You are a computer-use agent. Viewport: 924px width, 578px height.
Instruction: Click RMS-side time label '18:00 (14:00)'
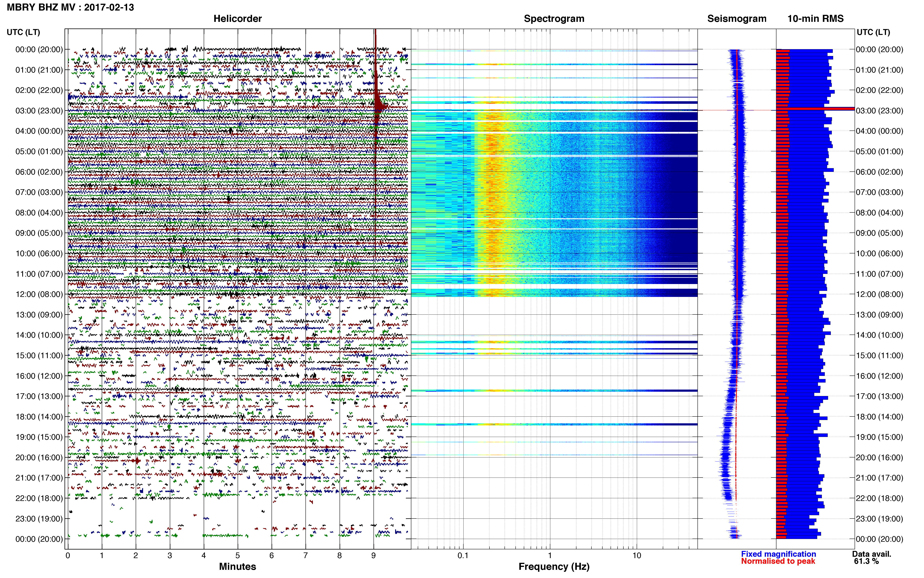pos(879,417)
